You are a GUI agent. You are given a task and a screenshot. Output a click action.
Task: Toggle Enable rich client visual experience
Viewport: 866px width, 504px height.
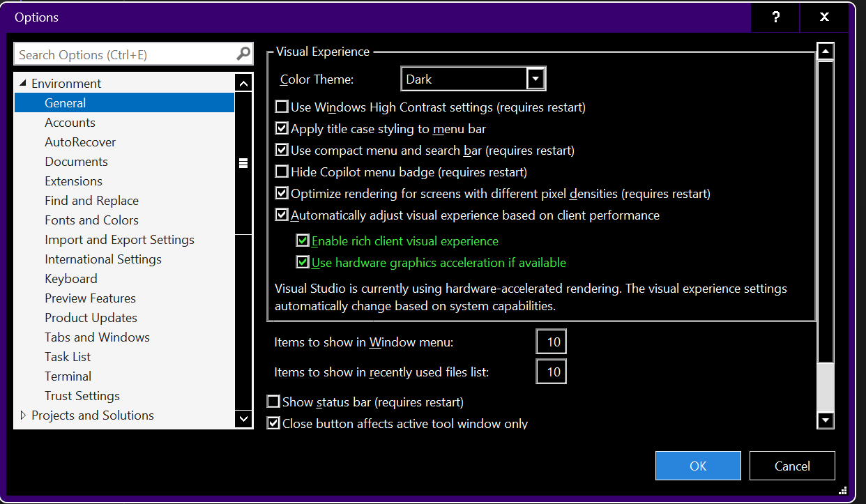(303, 240)
